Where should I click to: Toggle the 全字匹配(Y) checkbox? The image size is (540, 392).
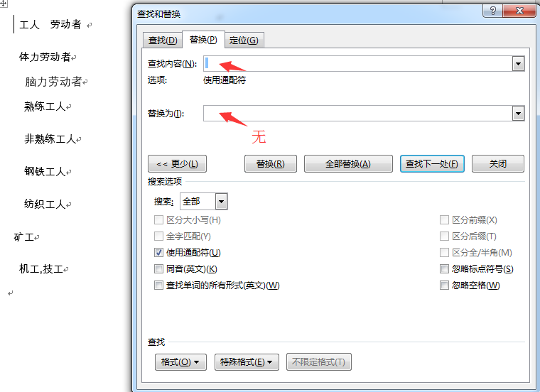[x=158, y=236]
